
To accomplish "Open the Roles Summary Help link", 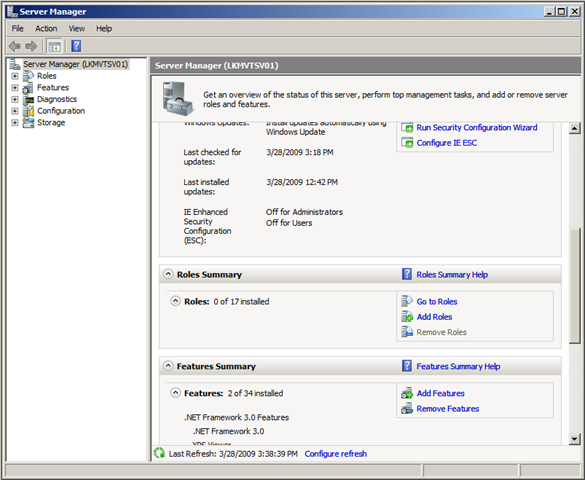I will click(x=452, y=274).
